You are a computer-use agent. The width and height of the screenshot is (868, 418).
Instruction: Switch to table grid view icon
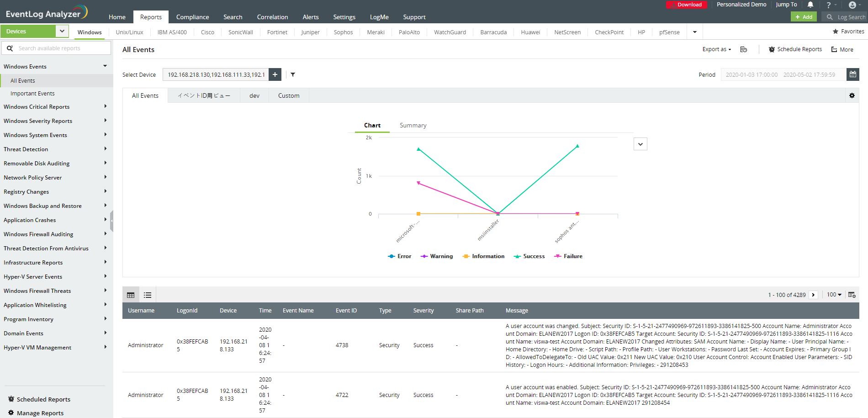(x=131, y=295)
